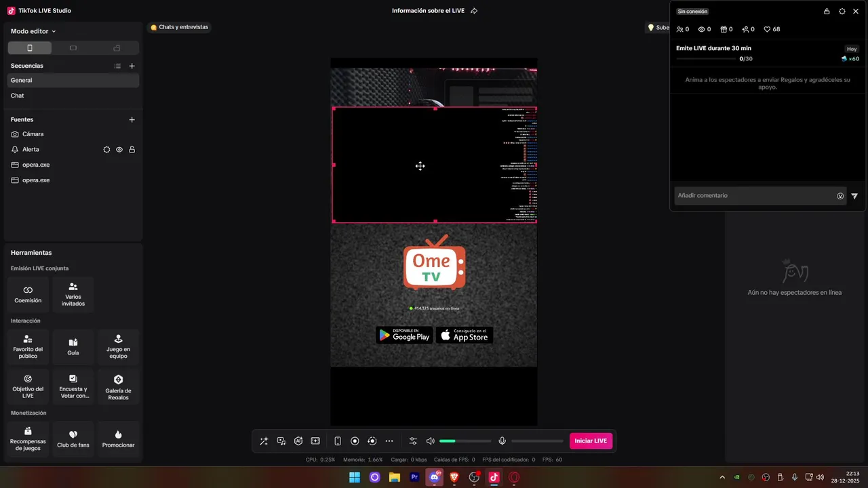Open the comment filter funnel icon
Image resolution: width=868 pixels, height=488 pixels.
click(x=854, y=196)
